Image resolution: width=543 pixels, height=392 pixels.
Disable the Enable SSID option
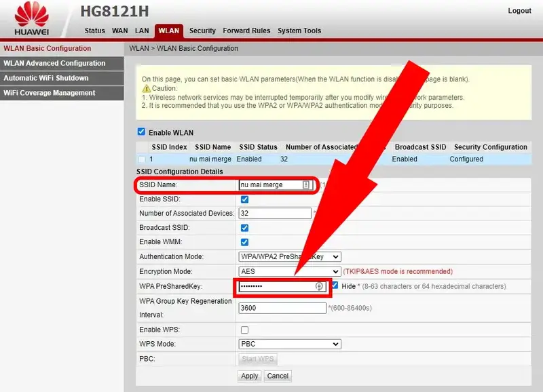(244, 199)
